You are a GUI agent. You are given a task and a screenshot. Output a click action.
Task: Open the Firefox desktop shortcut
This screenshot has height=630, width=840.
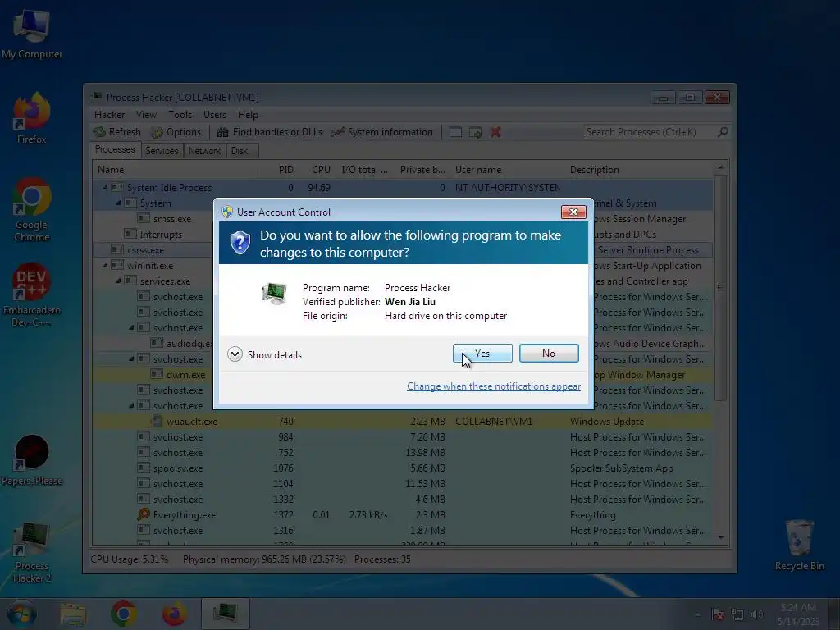pos(32,119)
